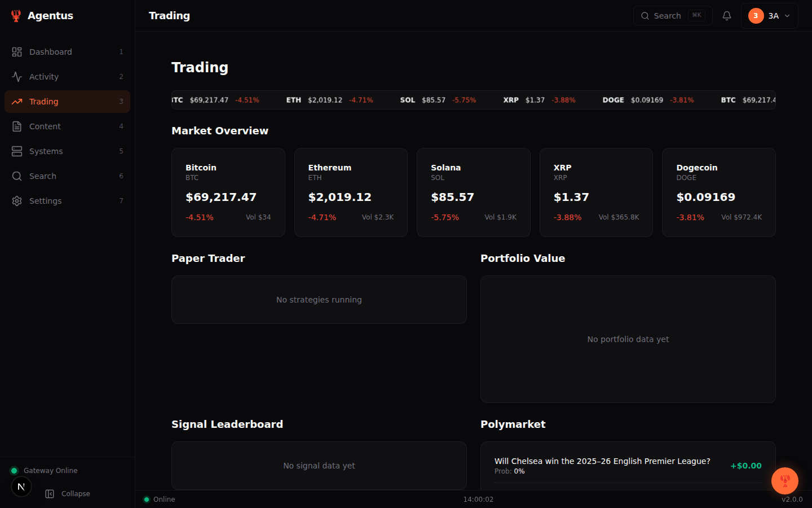This screenshot has height=508, width=812.
Task: Select the Bitcoin market overview card
Action: (228, 192)
